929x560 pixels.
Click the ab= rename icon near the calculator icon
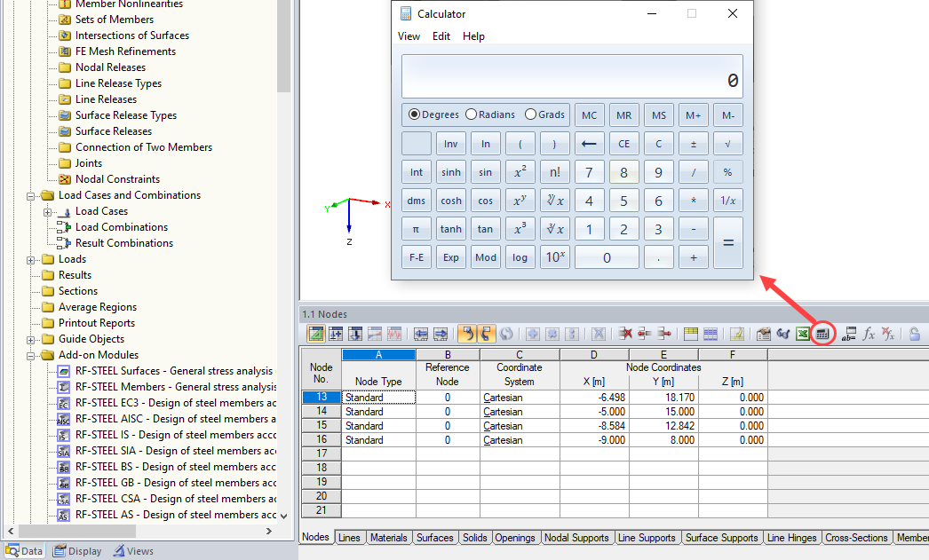(848, 334)
